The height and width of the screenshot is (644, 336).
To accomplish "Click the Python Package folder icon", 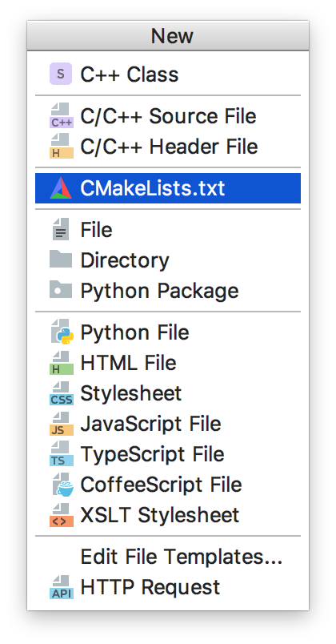I will [61, 290].
